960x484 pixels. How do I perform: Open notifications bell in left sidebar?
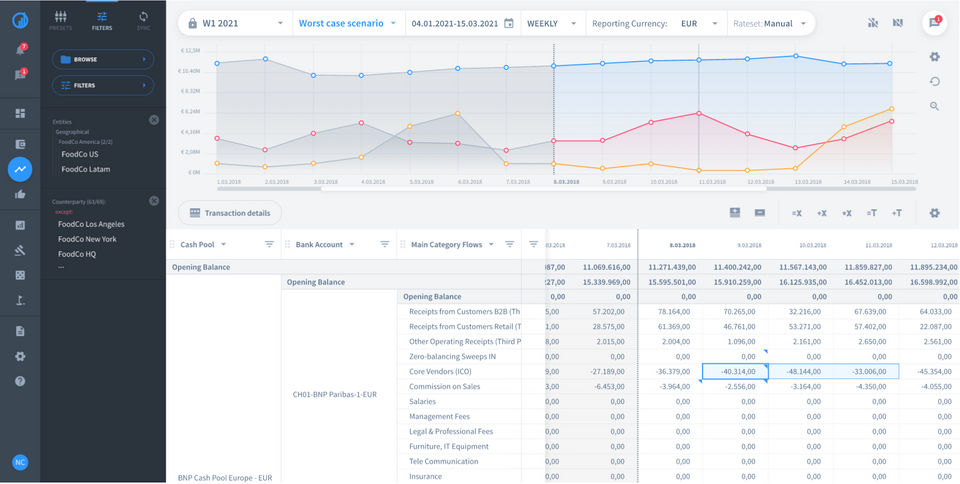click(x=20, y=50)
